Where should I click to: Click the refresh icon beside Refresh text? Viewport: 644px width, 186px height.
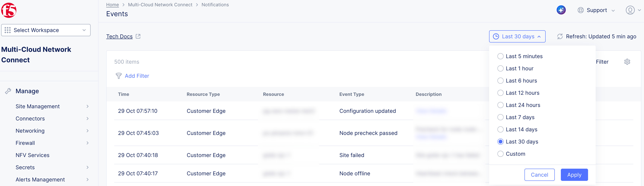pos(560,37)
